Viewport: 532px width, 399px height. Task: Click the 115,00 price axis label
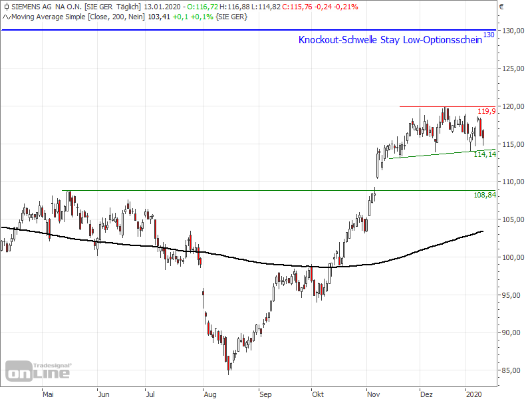coord(513,144)
